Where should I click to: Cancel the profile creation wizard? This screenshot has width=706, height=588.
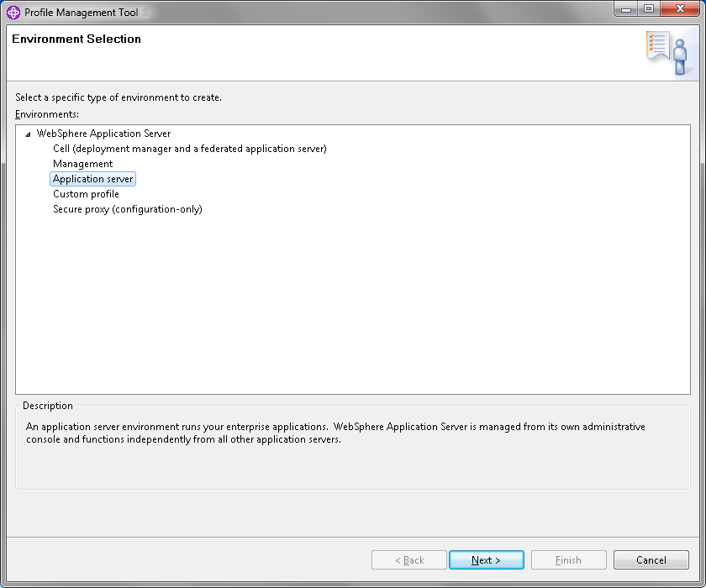(x=651, y=560)
